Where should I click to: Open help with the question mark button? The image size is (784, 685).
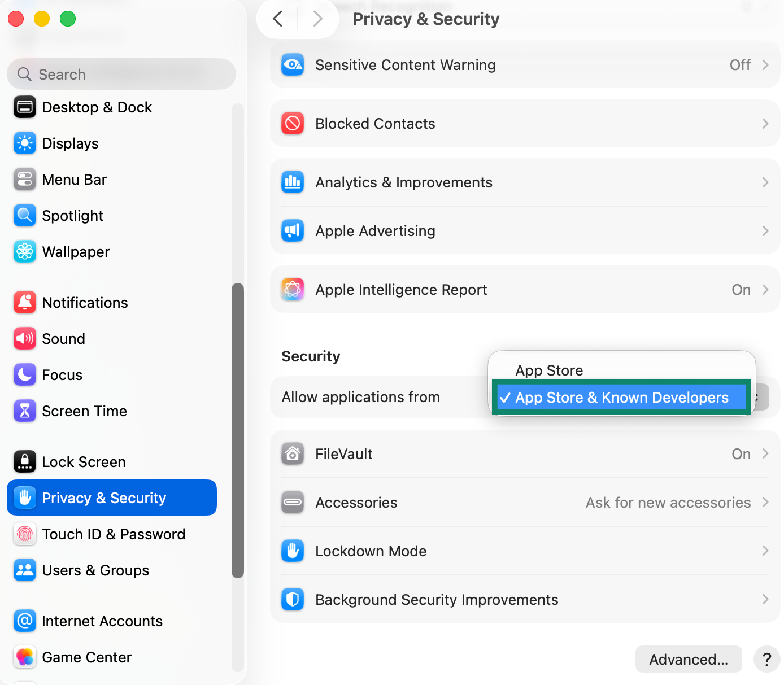point(766,659)
